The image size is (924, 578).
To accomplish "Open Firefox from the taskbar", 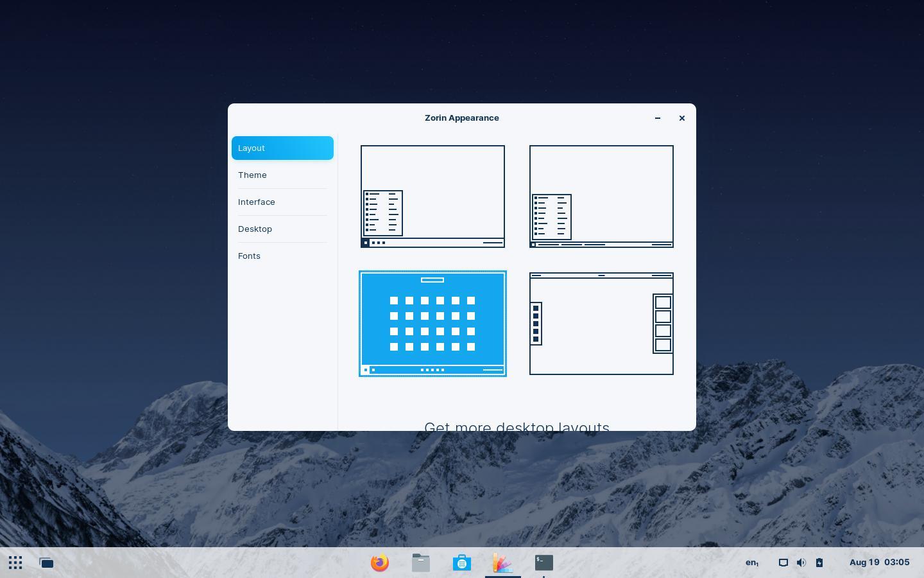I will click(x=380, y=563).
